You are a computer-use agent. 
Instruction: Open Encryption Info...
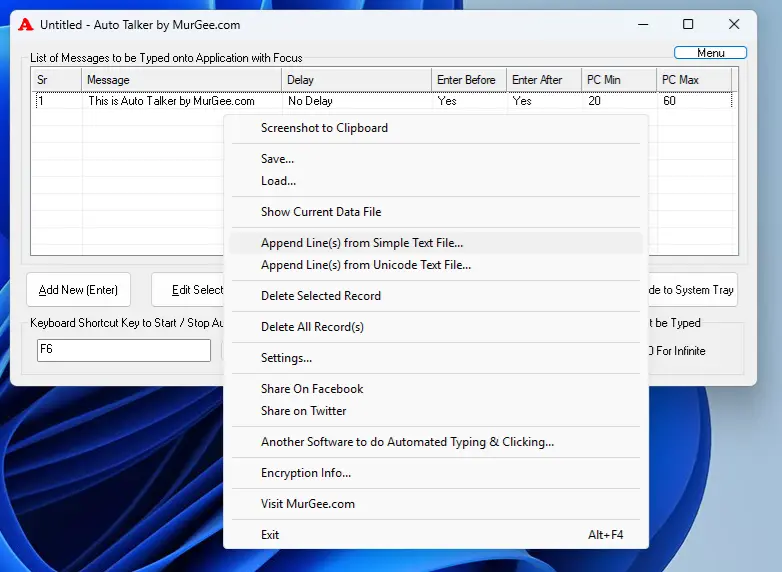[x=436, y=473]
